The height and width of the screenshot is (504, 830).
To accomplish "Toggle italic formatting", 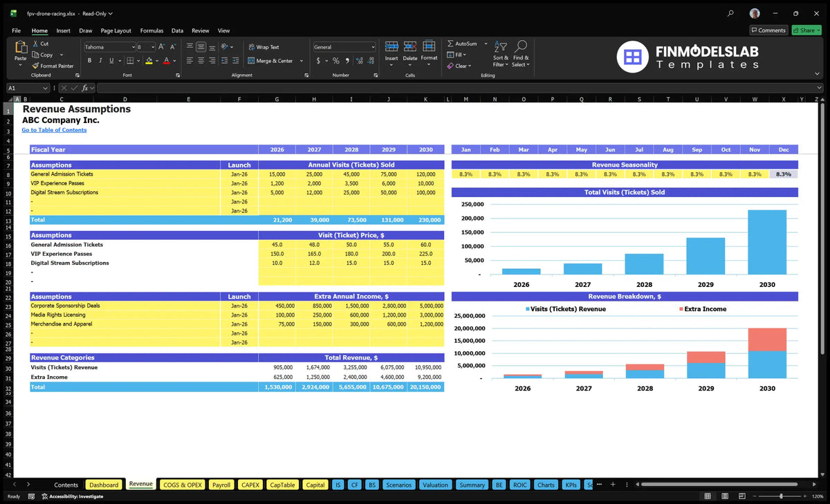I will (x=99, y=61).
